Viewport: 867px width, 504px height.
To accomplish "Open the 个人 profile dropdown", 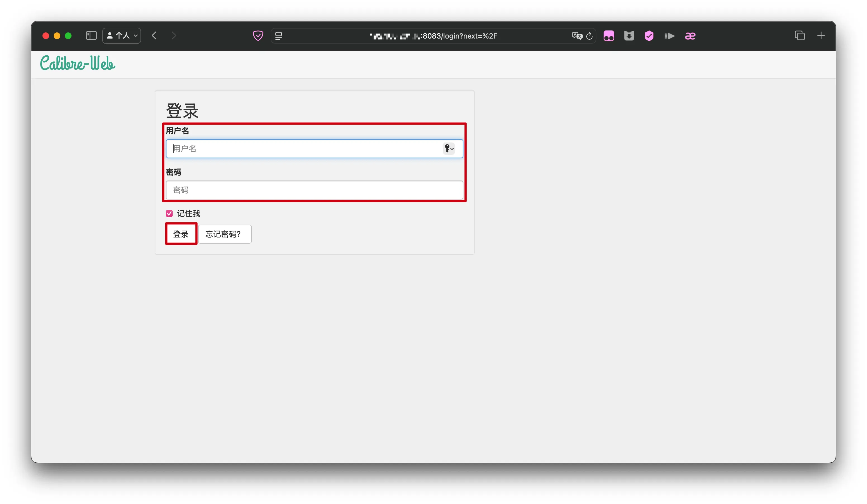I will pyautogui.click(x=122, y=35).
